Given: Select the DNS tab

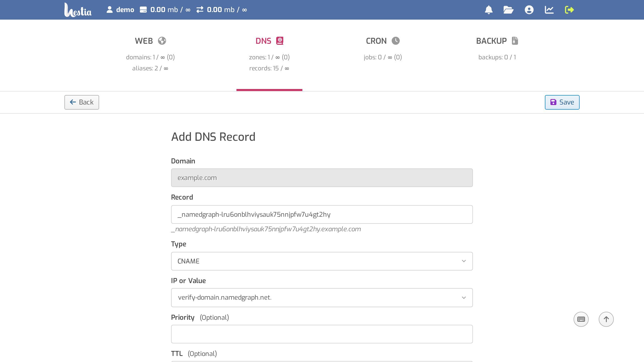Looking at the screenshot, I should click(269, 41).
